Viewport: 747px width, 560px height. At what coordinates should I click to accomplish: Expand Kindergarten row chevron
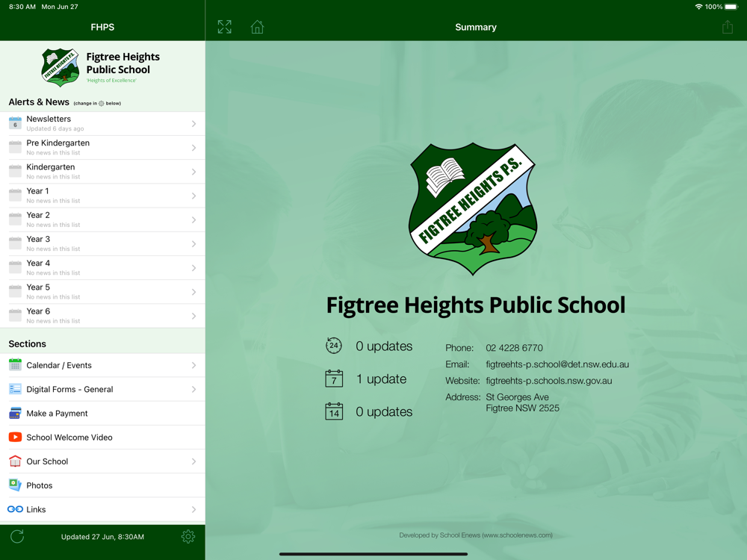[194, 172]
